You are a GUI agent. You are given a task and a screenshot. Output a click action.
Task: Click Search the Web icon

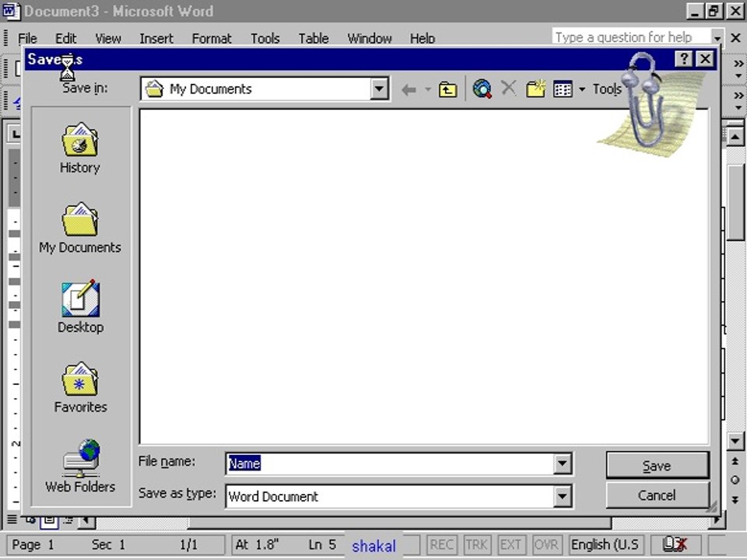482,89
